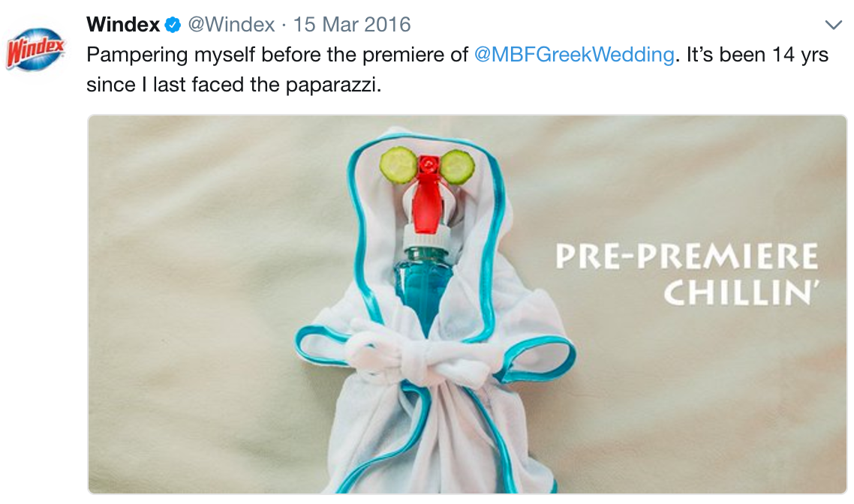Open the 15 Mar 2016 tweet timestamp
Viewport: 854px width, 504px height.
click(352, 25)
